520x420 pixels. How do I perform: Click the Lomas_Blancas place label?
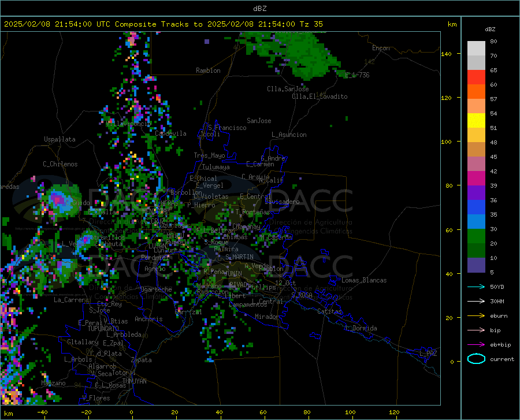(x=364, y=280)
